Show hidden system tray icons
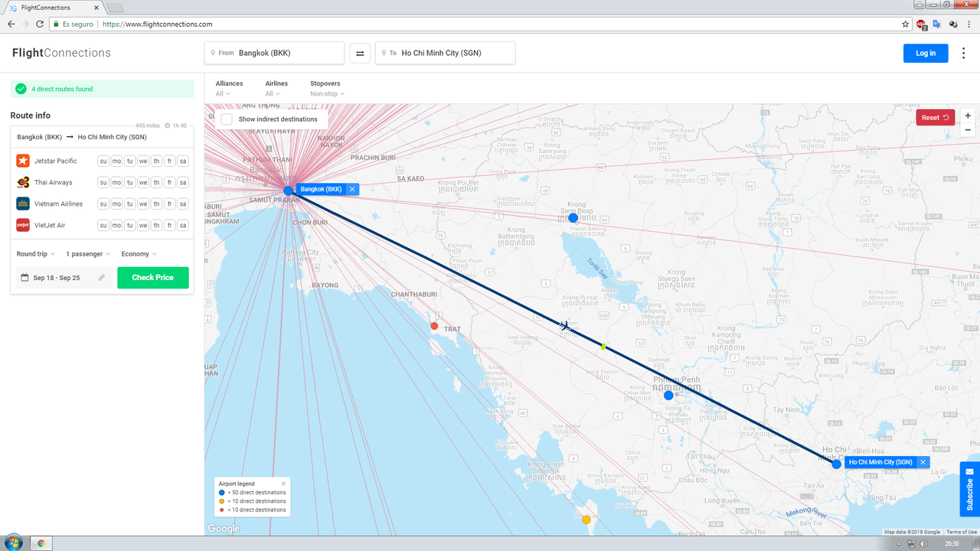This screenshot has width=980, height=551. tap(899, 544)
